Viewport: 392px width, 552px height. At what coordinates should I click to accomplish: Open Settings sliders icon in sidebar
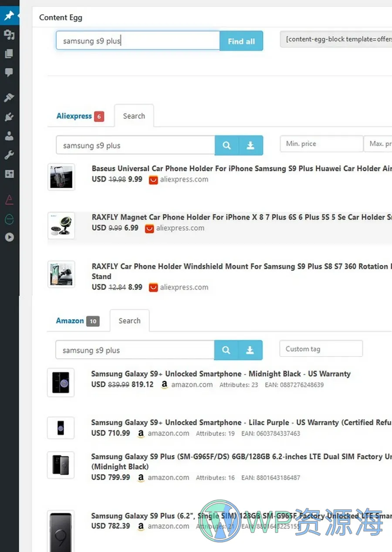pyautogui.click(x=9, y=174)
